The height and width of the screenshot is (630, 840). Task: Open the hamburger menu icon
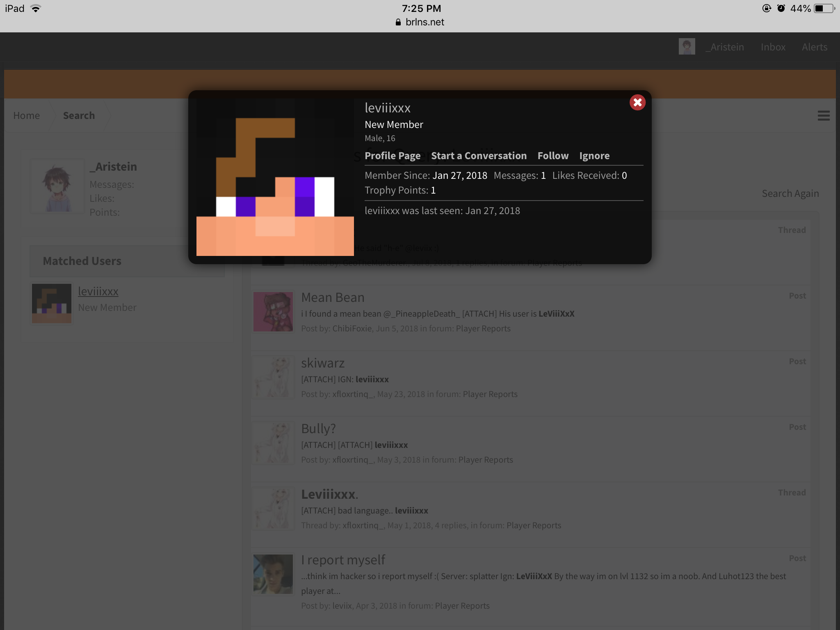[823, 116]
